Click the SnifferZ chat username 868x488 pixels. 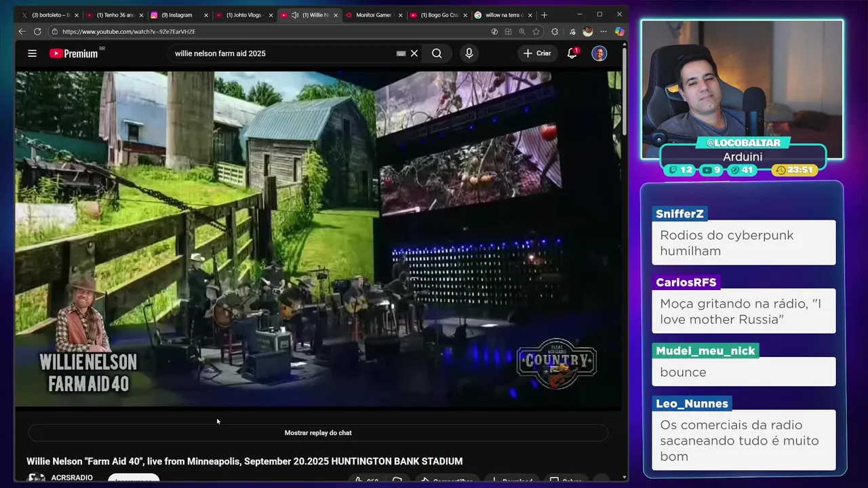(679, 213)
